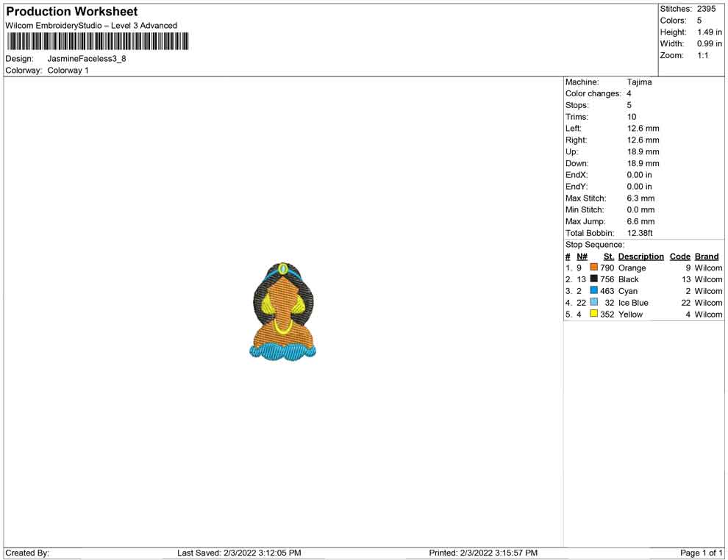Click the Stitches value 2395

(706, 9)
